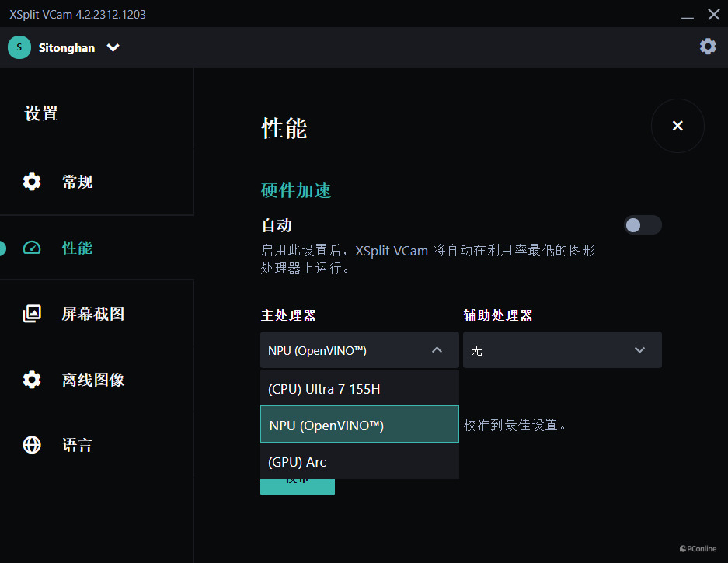
Task: Click the Sitonghan avatar circle
Action: tap(19, 47)
